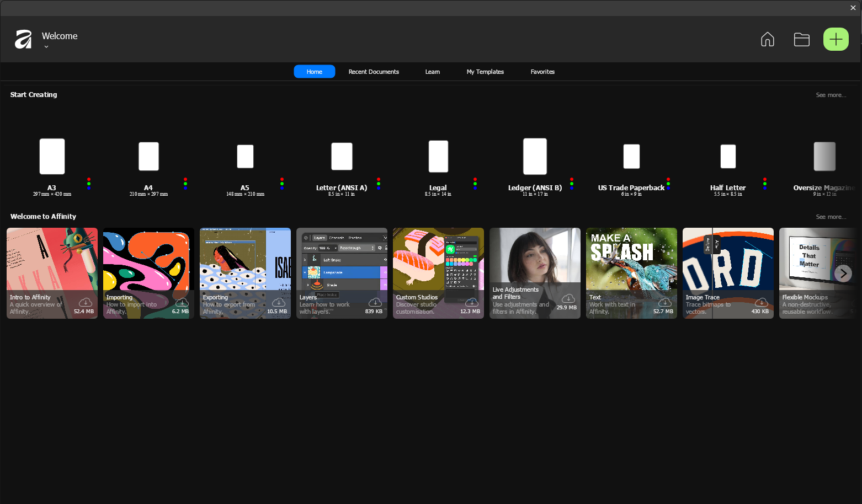Screen dimensions: 862x504
Task: Click the "Start Creating" heading
Action: 34,95
